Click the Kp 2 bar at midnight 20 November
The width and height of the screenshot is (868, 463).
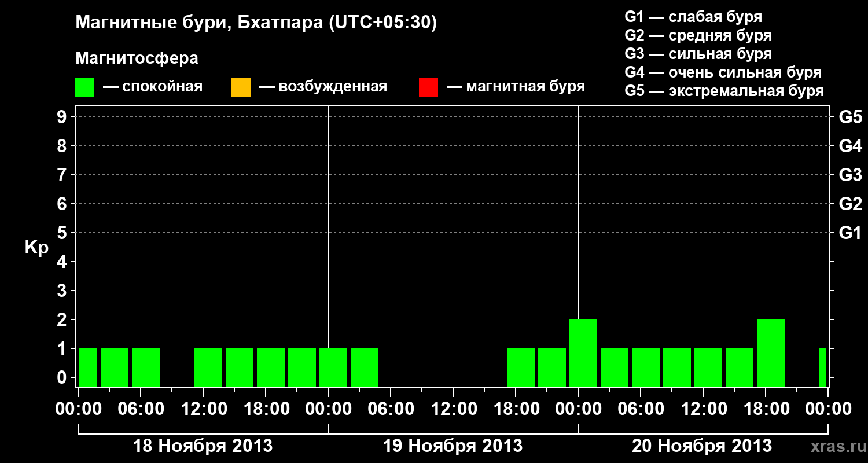pos(583,352)
